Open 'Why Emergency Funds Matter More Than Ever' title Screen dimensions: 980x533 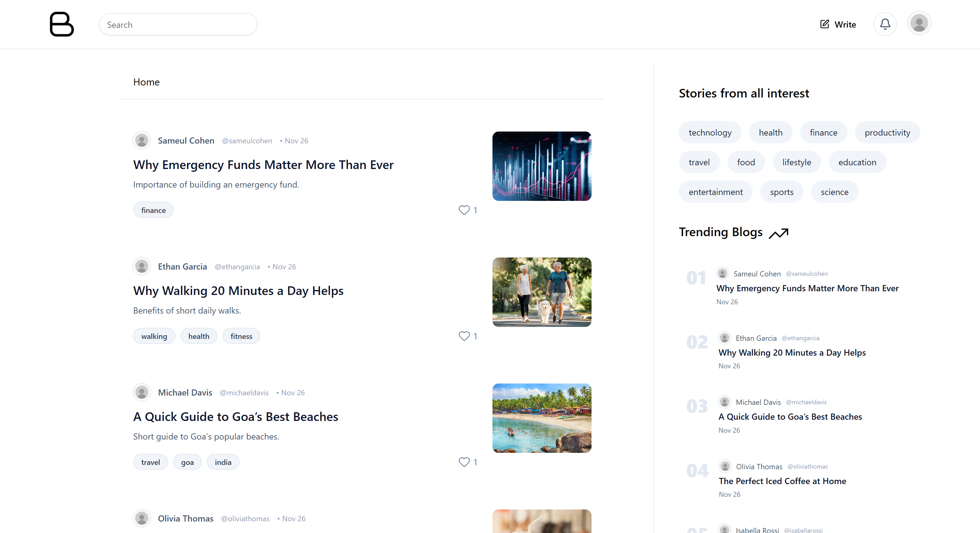263,165
